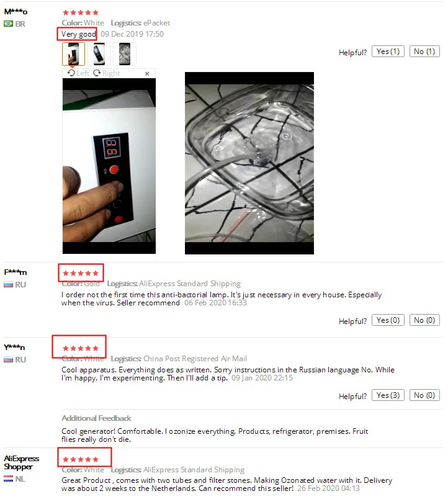Click the five-star rating of M***o's review
This screenshot has height=499, width=448.
(81, 13)
